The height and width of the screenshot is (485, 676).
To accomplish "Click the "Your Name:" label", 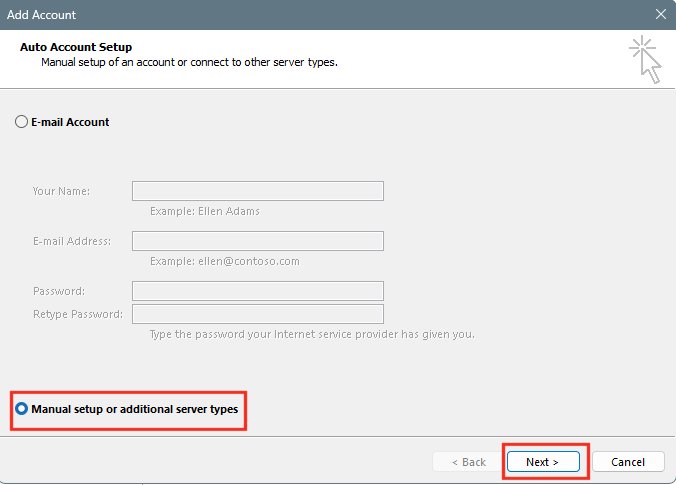I will click(61, 191).
